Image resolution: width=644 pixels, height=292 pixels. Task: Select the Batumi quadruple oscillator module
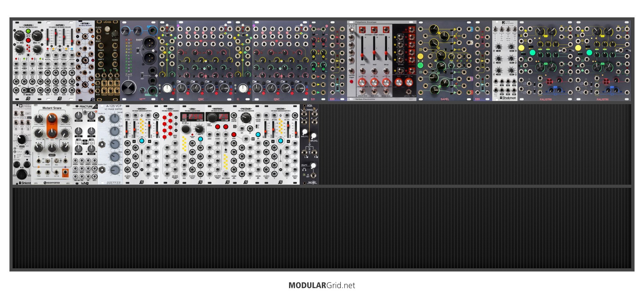60,61
